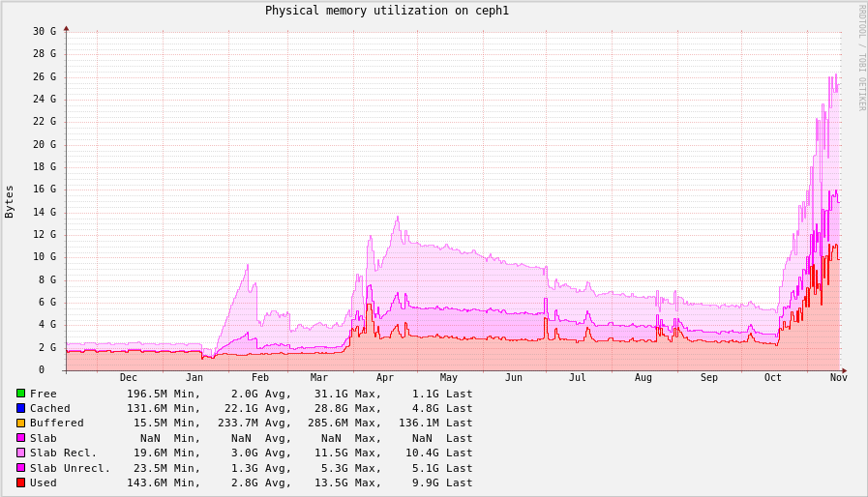Click the 30 G y-axis tick label
Viewport: 868px width, 497px height.
point(45,32)
